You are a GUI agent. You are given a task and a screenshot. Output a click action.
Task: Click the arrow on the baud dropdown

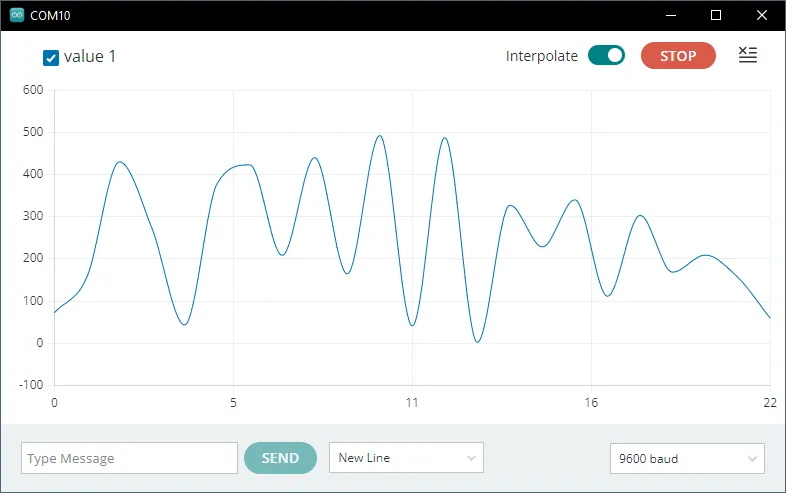point(752,459)
